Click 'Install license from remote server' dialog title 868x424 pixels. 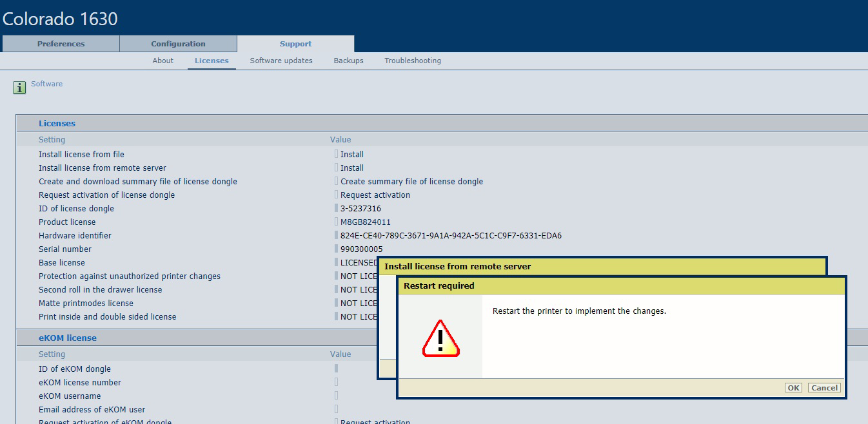[x=458, y=266]
